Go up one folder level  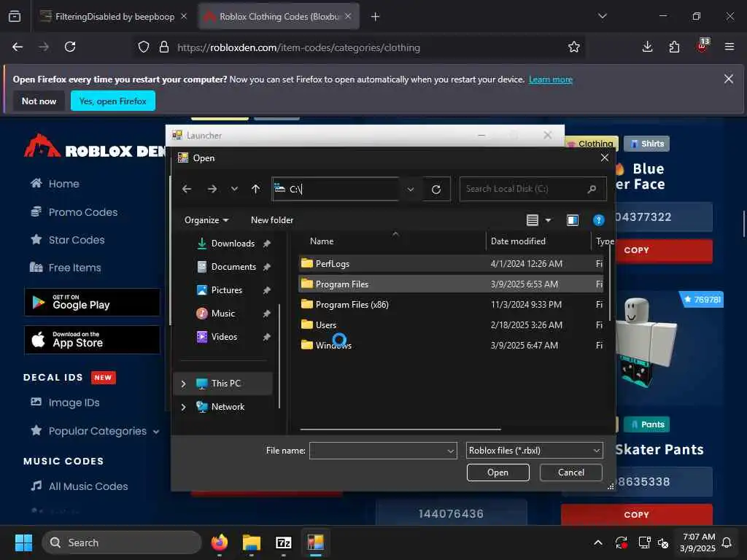tap(256, 189)
